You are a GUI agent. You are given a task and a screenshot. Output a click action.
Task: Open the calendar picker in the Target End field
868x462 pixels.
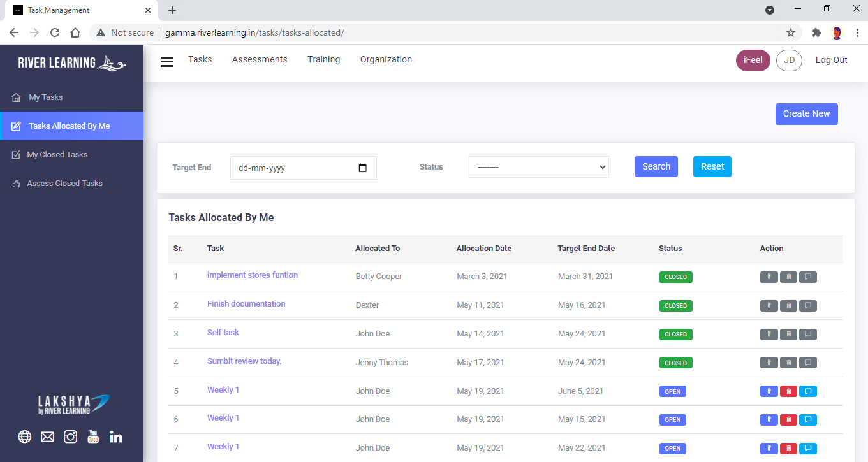point(363,168)
